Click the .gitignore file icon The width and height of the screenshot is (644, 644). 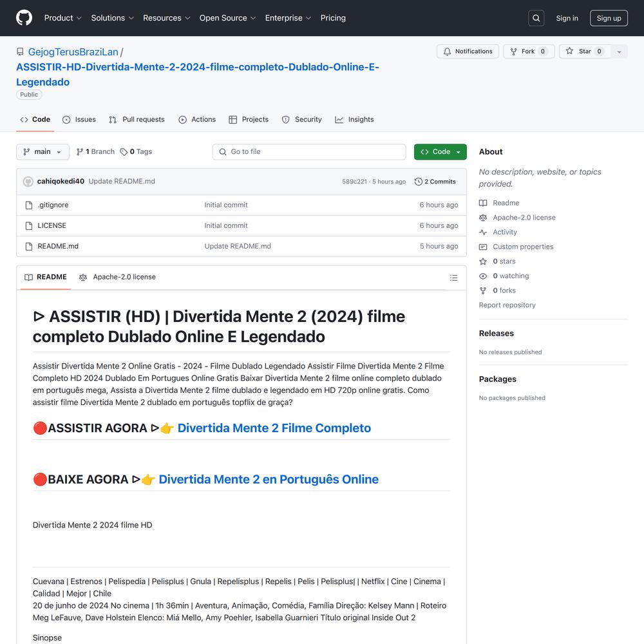[29, 205]
